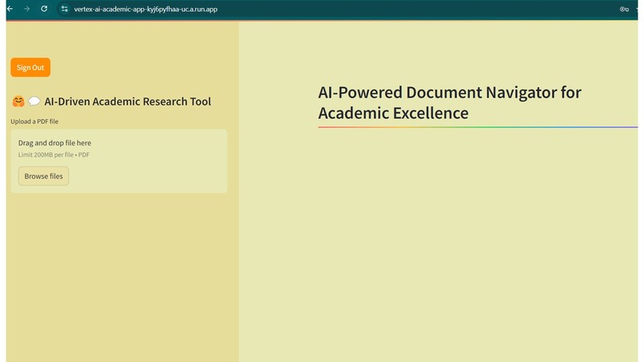
Task: Click 'Upload a PDF file' label
Action: tap(34, 121)
